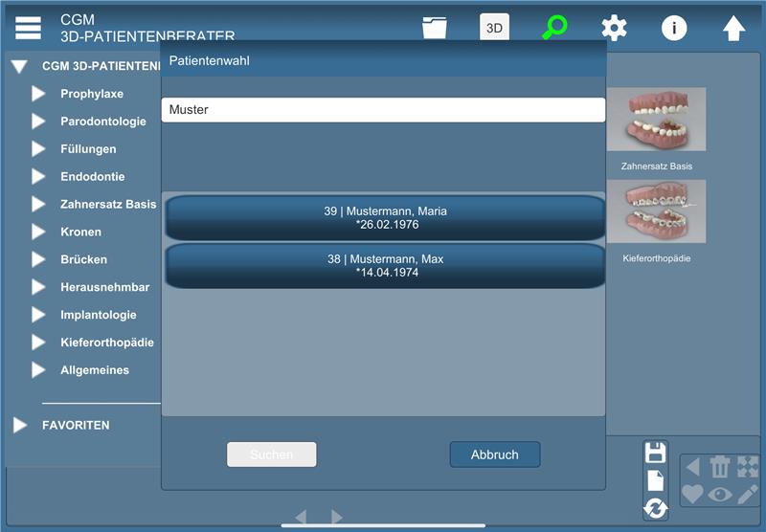
Task: Expand the Füllungen category
Action: 38,149
